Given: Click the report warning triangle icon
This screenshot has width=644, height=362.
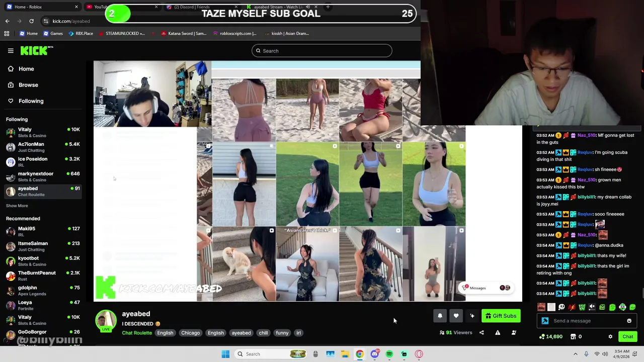Looking at the screenshot, I should (498, 332).
